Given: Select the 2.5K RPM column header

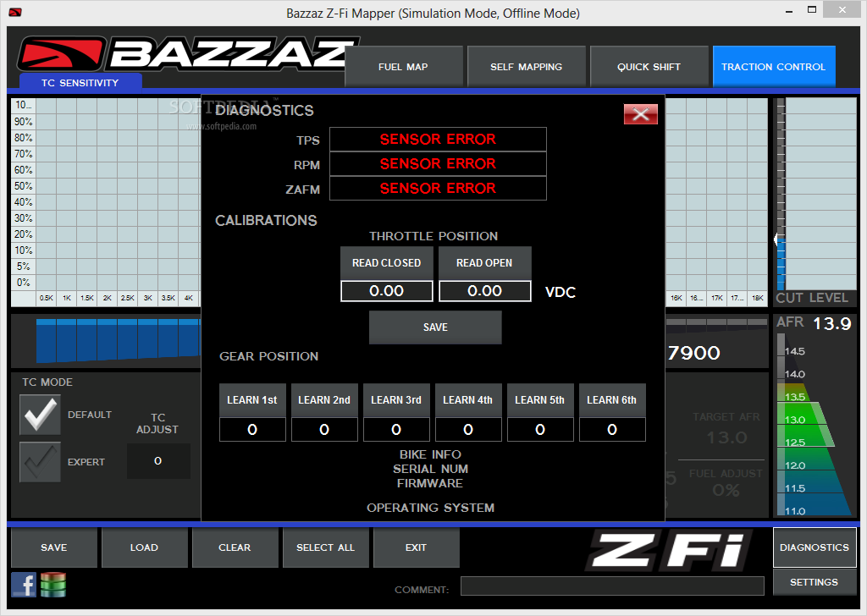Looking at the screenshot, I should coord(128,298).
